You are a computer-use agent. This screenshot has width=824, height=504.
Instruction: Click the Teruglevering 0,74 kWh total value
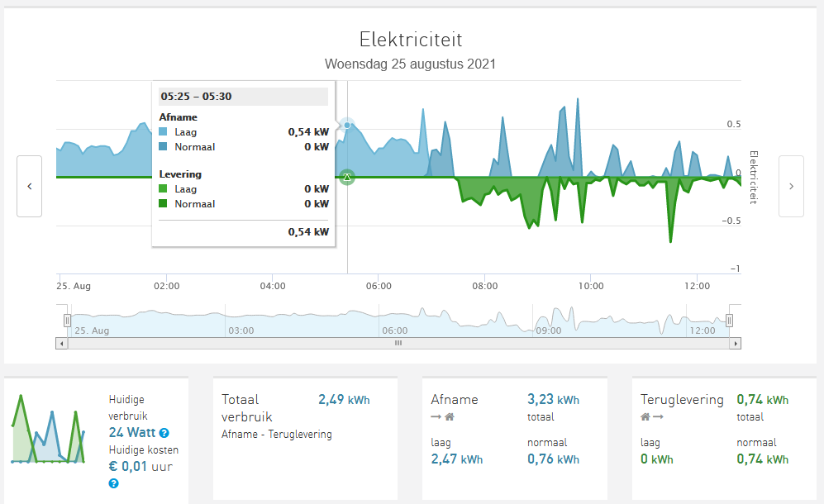(762, 400)
